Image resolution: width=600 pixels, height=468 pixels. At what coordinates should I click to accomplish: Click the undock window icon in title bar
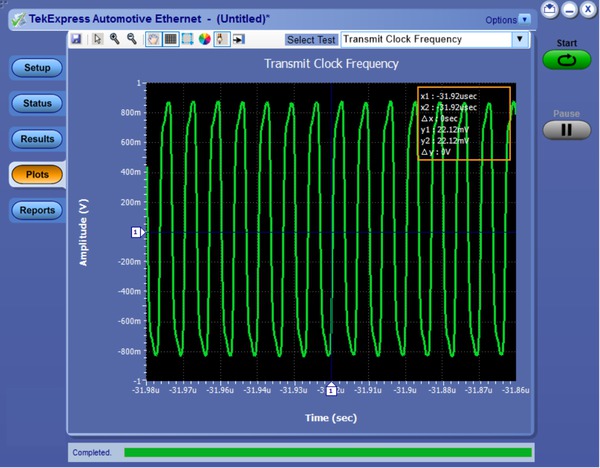point(549,9)
